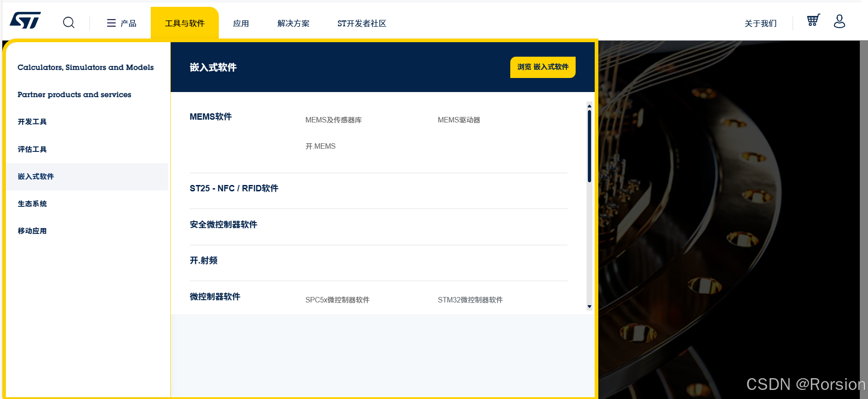Image resolution: width=868 pixels, height=399 pixels.
Task: Open the STM32微控制器软件 link
Action: (x=470, y=300)
